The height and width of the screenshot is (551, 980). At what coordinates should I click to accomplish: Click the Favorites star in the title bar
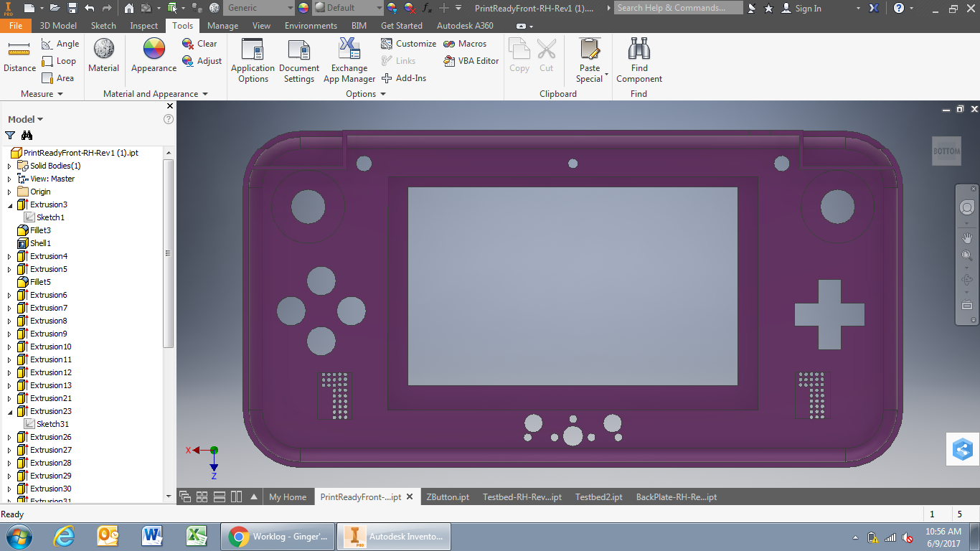pyautogui.click(x=768, y=8)
